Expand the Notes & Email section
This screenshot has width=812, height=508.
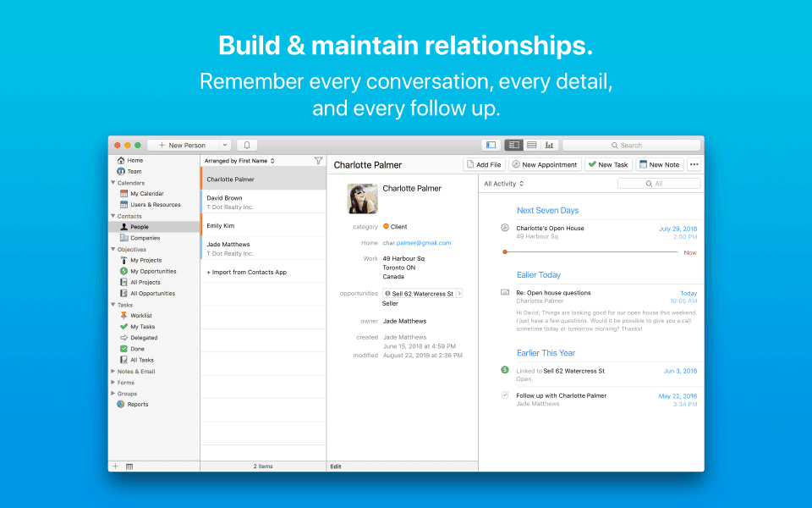click(113, 371)
